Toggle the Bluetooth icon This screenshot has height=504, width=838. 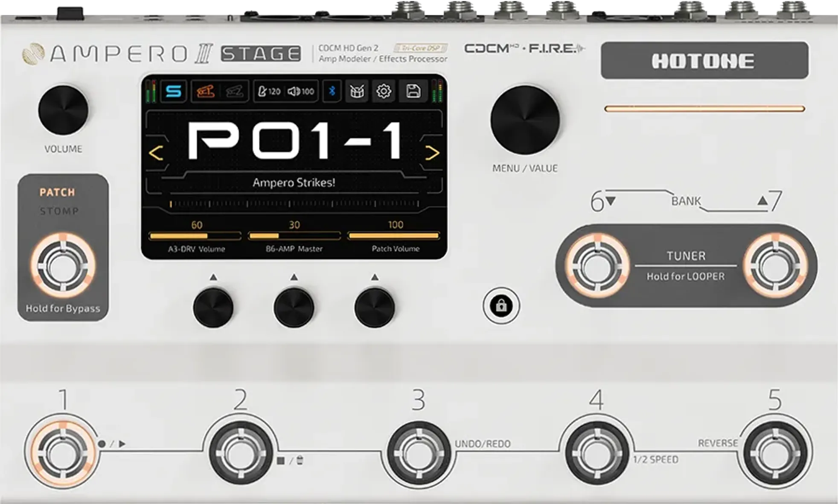332,91
